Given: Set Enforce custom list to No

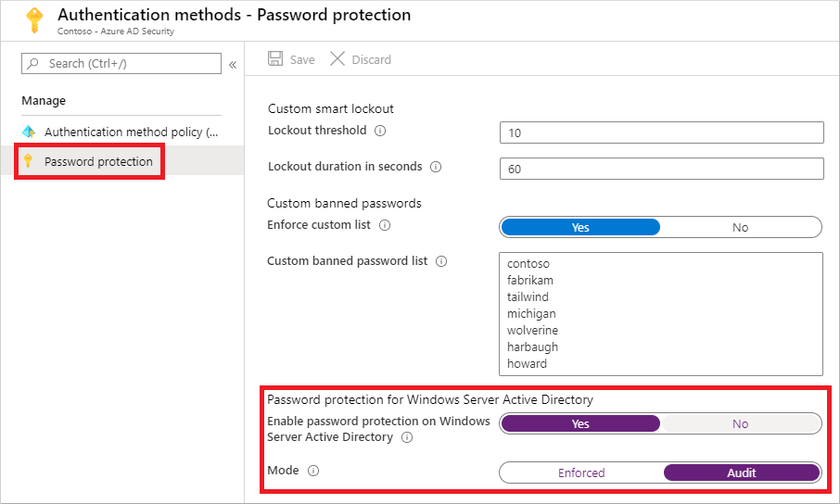Looking at the screenshot, I should (x=740, y=227).
